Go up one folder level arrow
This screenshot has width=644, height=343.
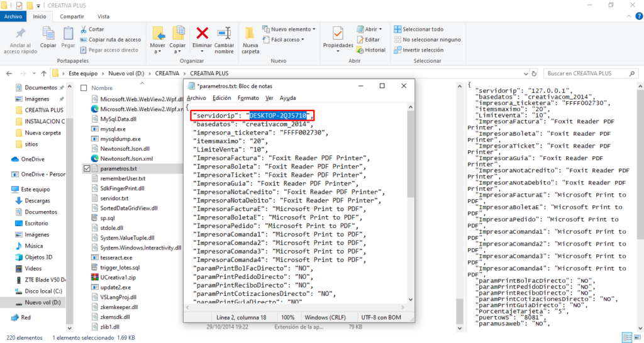tap(43, 73)
